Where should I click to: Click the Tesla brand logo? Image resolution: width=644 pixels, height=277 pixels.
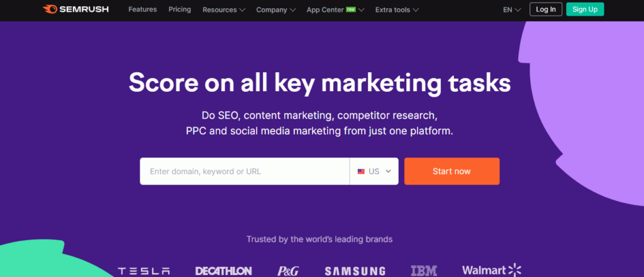[x=144, y=271]
